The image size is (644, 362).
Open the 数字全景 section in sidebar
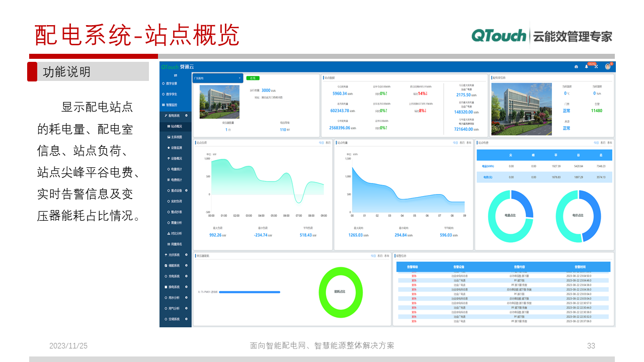coord(175,82)
